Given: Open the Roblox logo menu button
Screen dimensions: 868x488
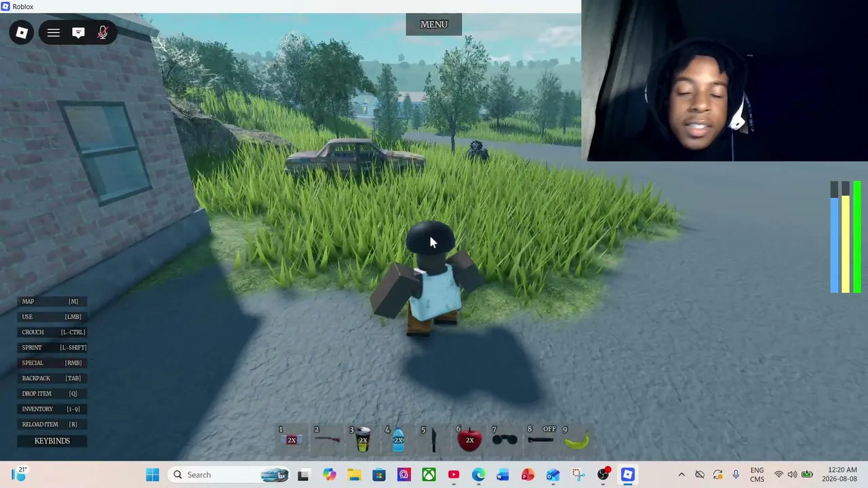Looking at the screenshot, I should point(22,33).
